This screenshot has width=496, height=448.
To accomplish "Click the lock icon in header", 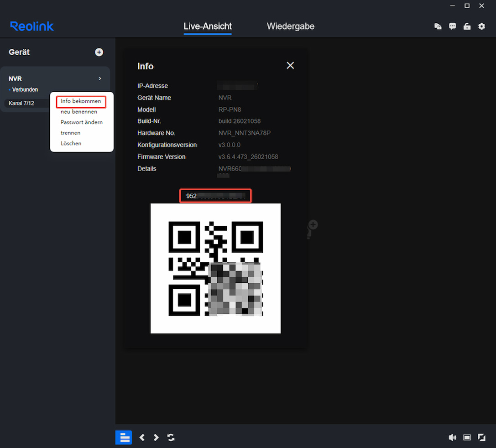I will (467, 26).
